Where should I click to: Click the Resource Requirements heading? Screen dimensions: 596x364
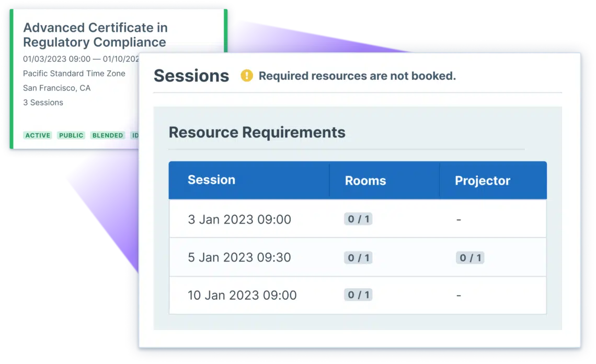(x=257, y=132)
